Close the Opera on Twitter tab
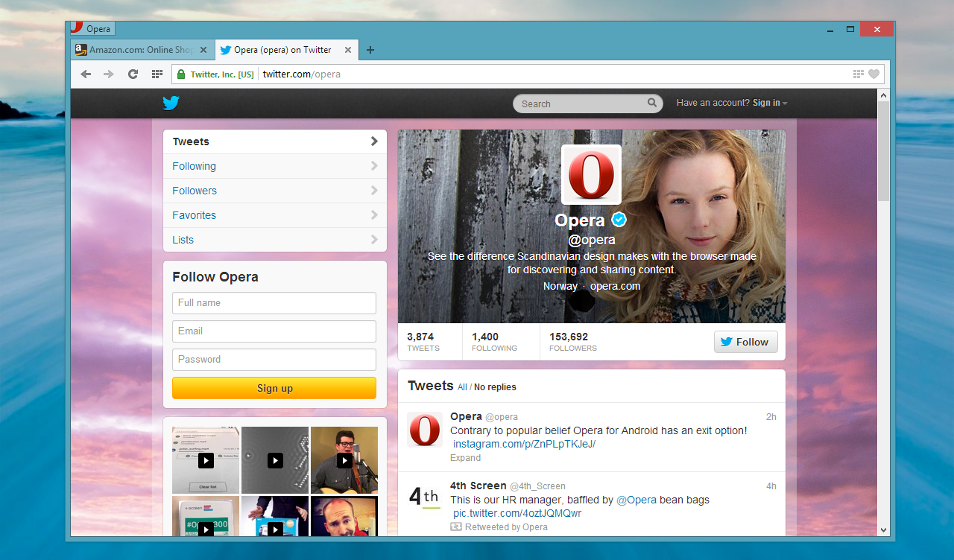The image size is (954, 560). click(x=347, y=50)
